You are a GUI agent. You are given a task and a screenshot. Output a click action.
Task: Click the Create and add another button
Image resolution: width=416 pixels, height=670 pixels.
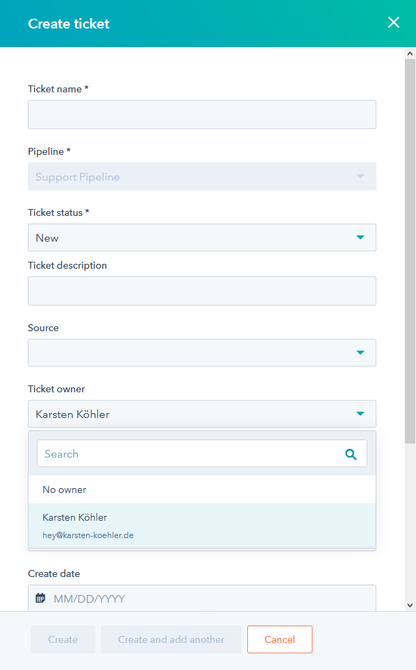point(171,639)
